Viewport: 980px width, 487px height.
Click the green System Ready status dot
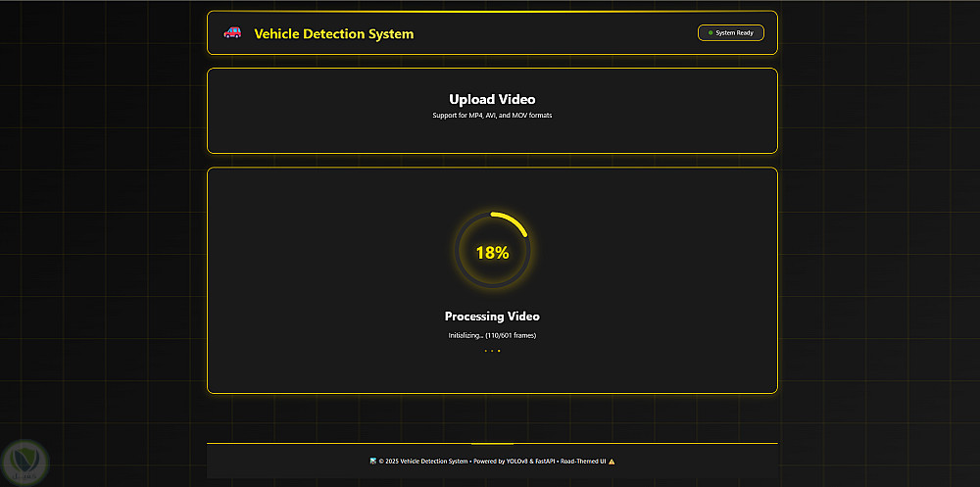710,33
